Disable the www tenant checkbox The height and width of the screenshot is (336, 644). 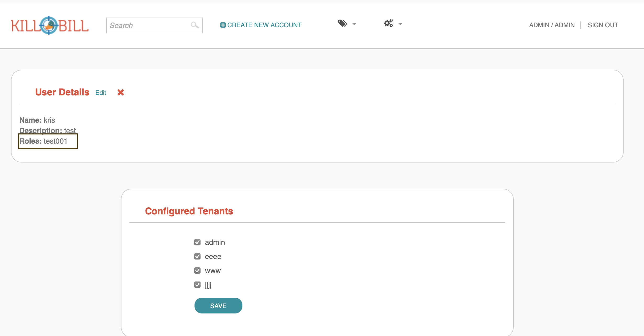(197, 270)
